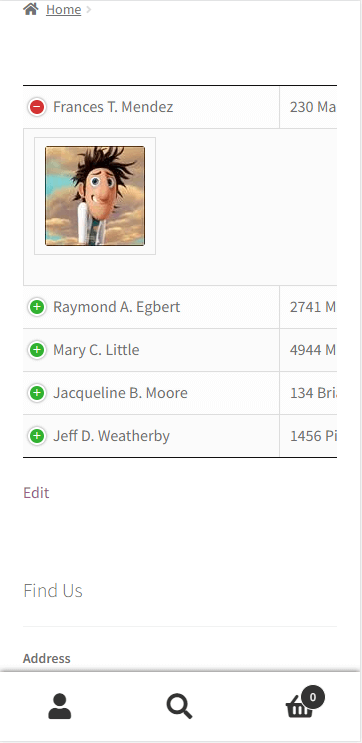Click the 4944 M address cell
This screenshot has width=362, height=743.
pos(308,350)
